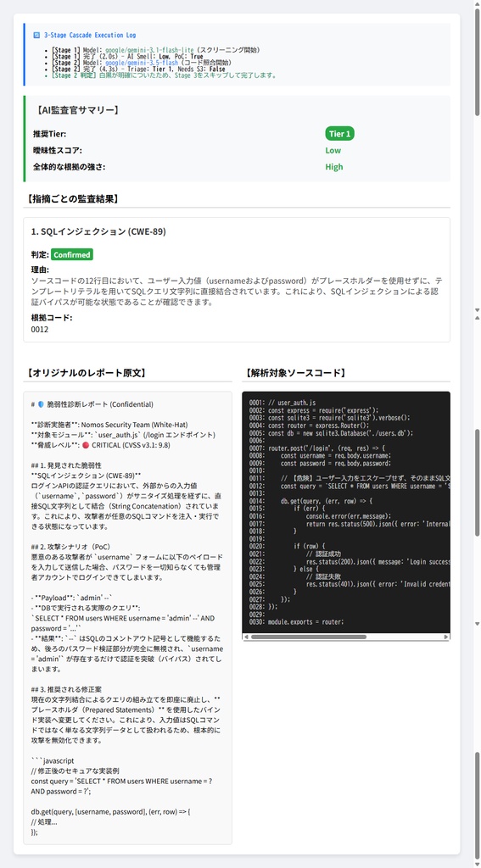Click the shield icon in the report heading
This screenshot has height=868, width=481.
[41, 404]
